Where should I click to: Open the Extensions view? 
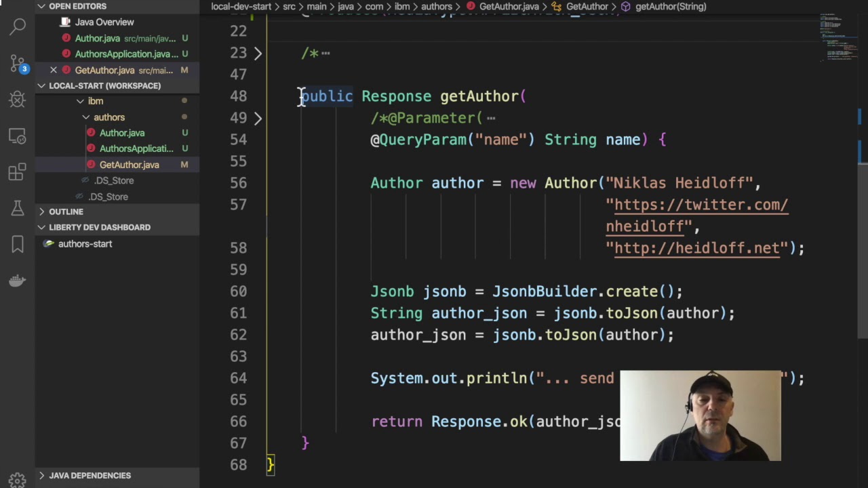(18, 172)
